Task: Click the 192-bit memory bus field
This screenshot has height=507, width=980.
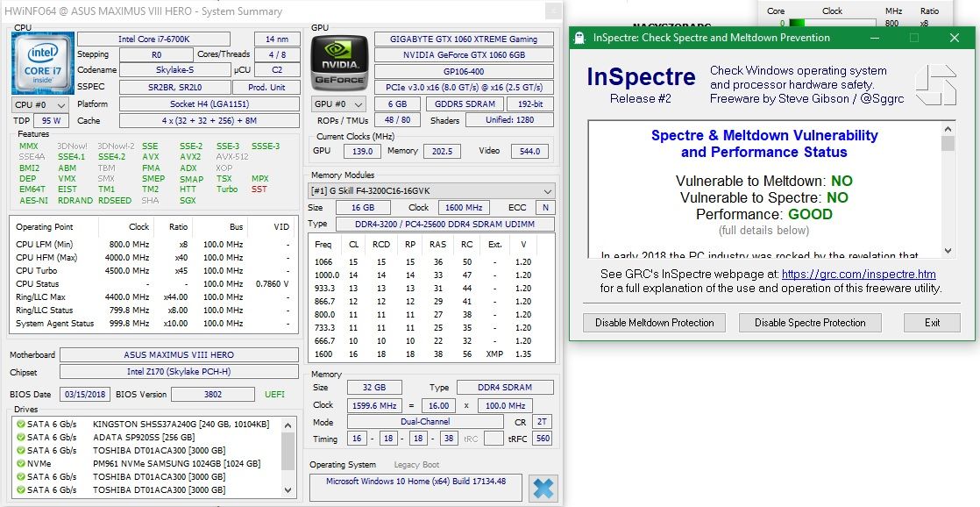Action: 530,104
